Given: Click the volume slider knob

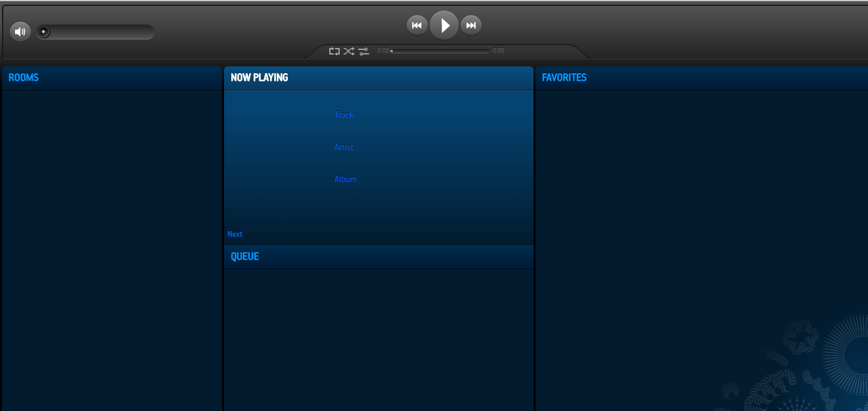Looking at the screenshot, I should pyautogui.click(x=43, y=32).
